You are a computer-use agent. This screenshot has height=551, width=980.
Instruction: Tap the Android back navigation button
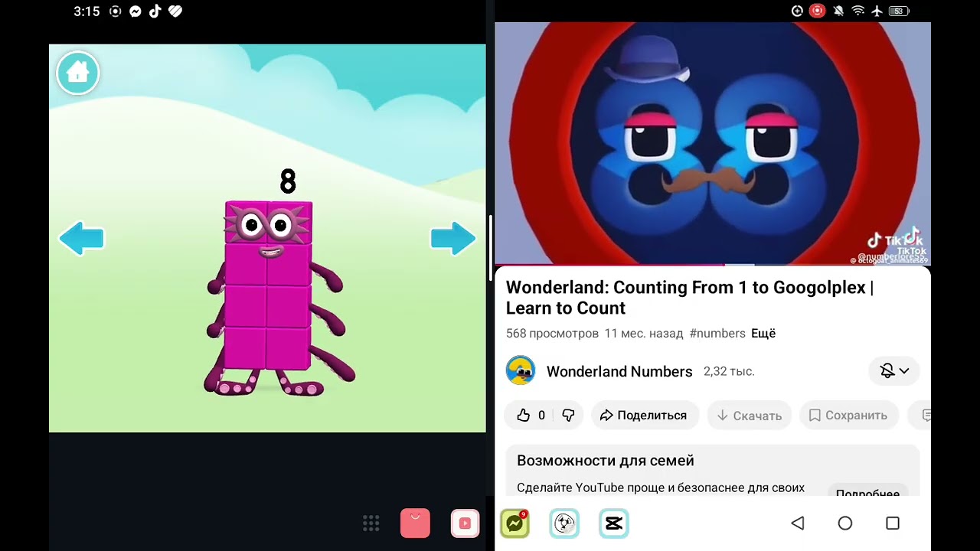(x=798, y=523)
